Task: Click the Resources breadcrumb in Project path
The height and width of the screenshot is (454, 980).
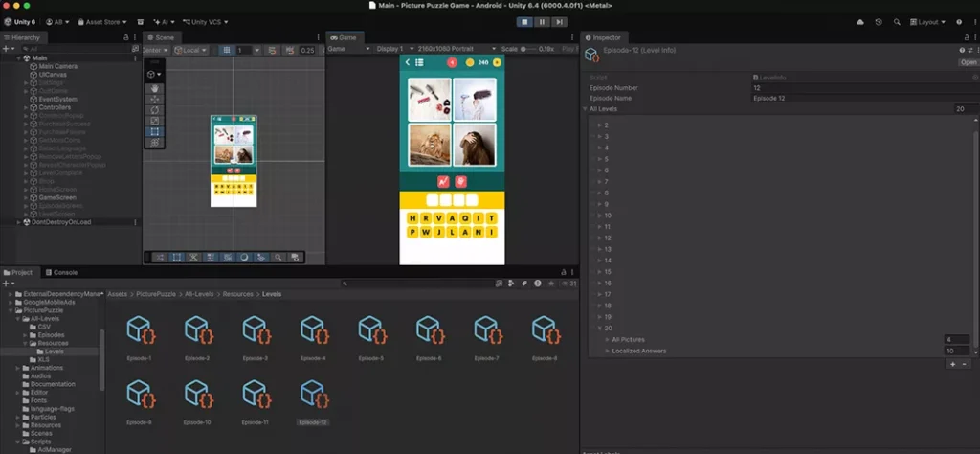Action: pyautogui.click(x=238, y=294)
